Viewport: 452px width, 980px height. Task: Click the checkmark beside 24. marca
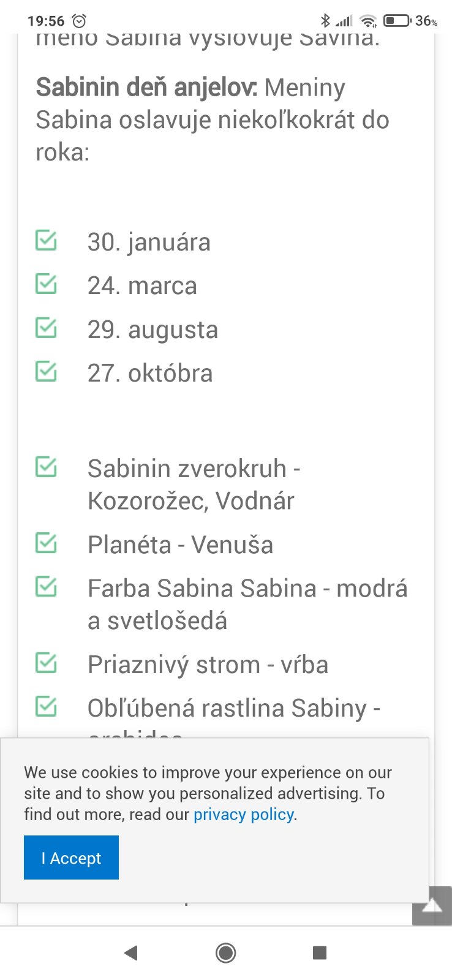click(x=46, y=284)
